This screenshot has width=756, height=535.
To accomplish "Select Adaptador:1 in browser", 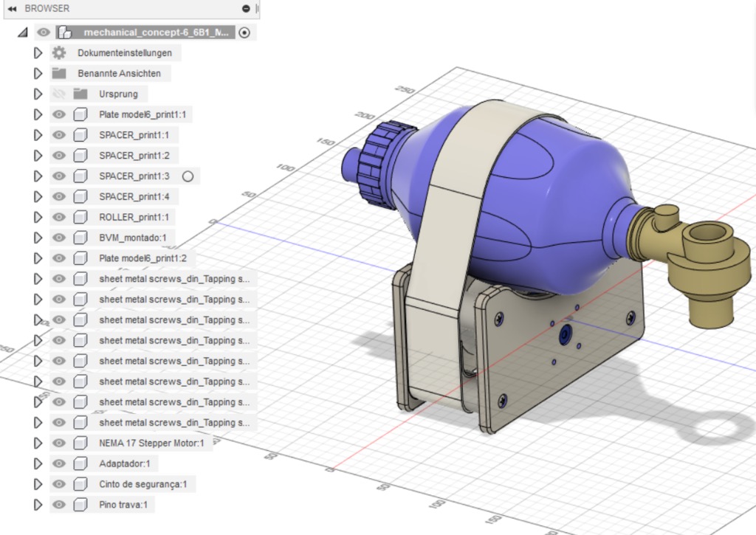I will [124, 463].
